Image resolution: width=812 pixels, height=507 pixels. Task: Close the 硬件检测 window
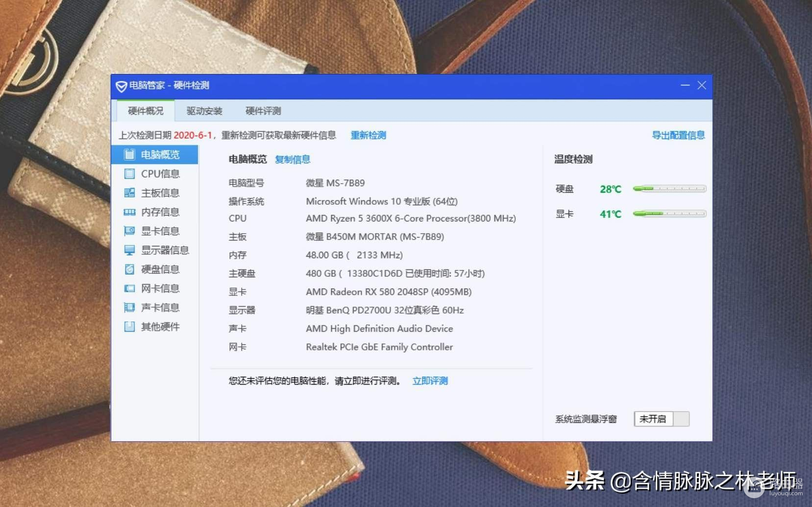(x=702, y=85)
